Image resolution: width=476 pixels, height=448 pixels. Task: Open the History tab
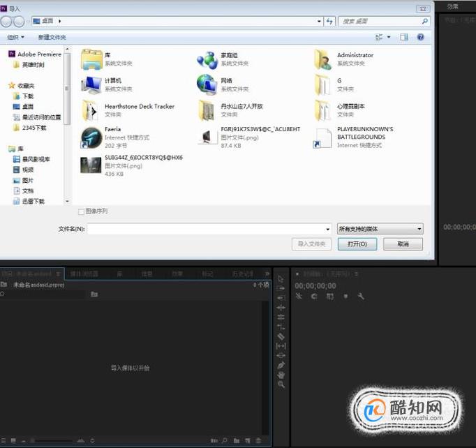pyautogui.click(x=243, y=274)
